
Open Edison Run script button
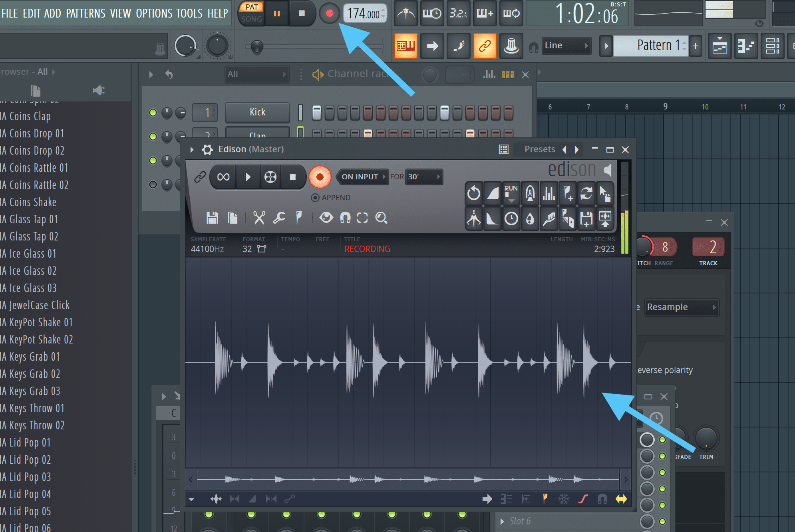click(511, 194)
